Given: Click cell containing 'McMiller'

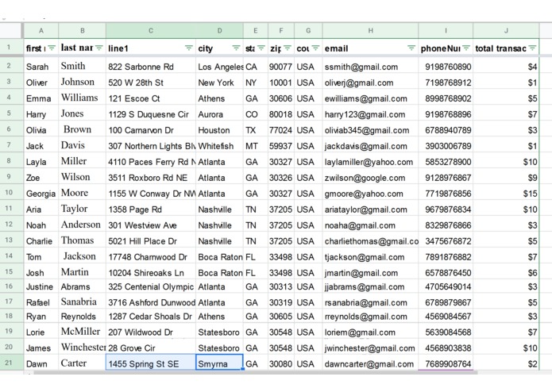Looking at the screenshot, I should coord(82,332).
